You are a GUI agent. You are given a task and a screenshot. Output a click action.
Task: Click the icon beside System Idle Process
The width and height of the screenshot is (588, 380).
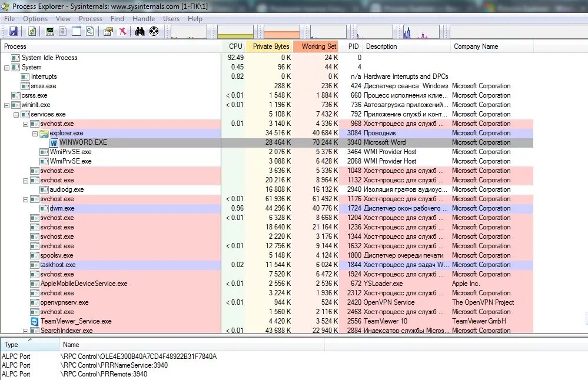pos(16,58)
